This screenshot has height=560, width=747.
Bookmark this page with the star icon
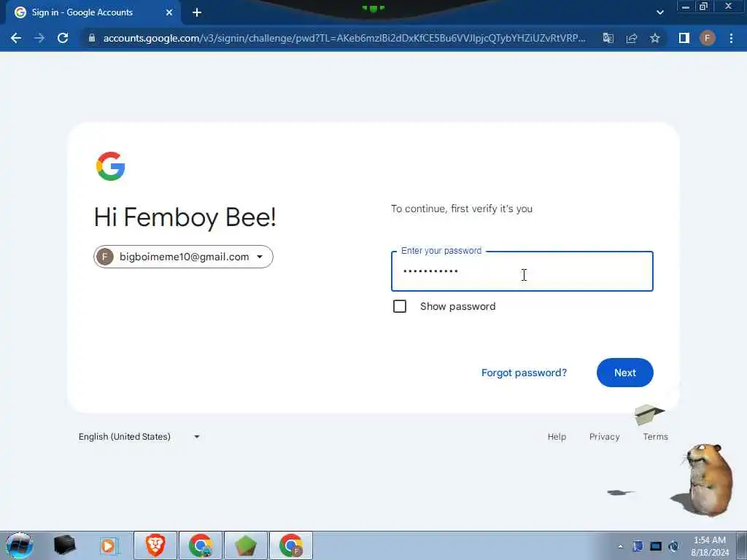pyautogui.click(x=655, y=38)
